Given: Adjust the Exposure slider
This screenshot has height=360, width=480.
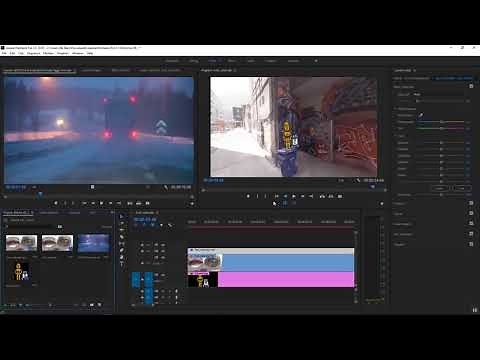Looking at the screenshot, I should click(x=441, y=143).
